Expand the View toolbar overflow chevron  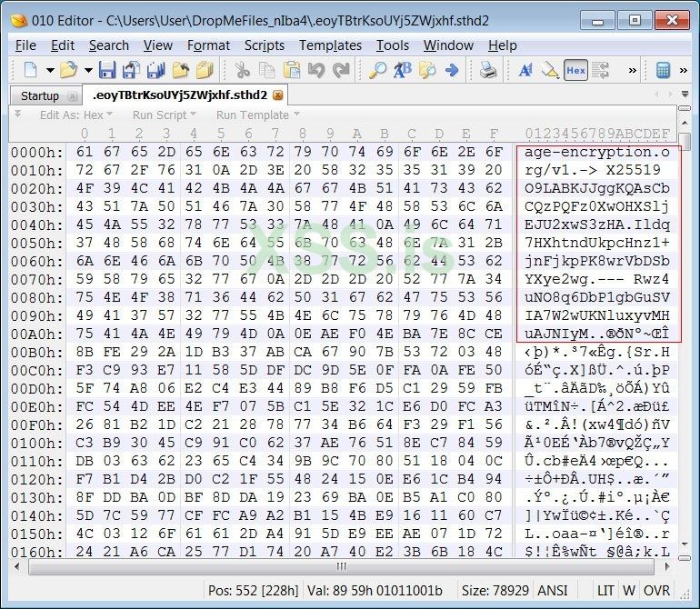tap(632, 70)
